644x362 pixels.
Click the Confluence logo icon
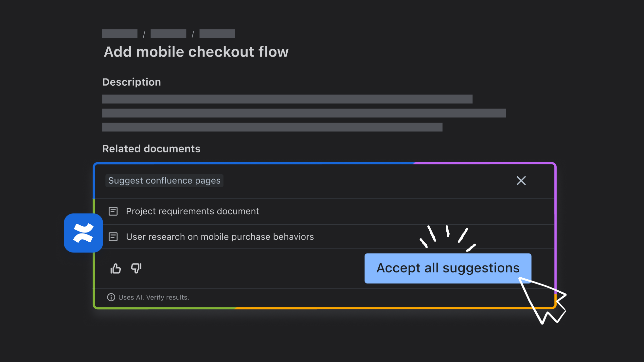(83, 233)
